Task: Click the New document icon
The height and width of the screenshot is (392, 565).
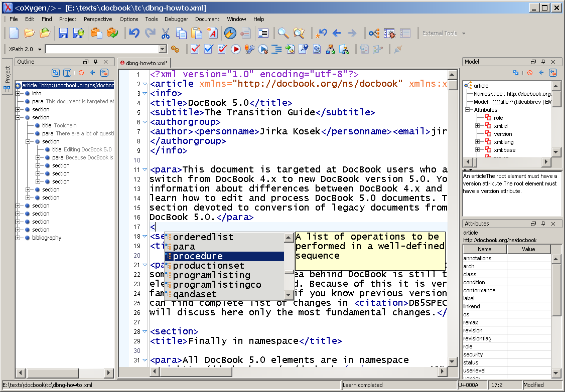Action: (x=14, y=34)
